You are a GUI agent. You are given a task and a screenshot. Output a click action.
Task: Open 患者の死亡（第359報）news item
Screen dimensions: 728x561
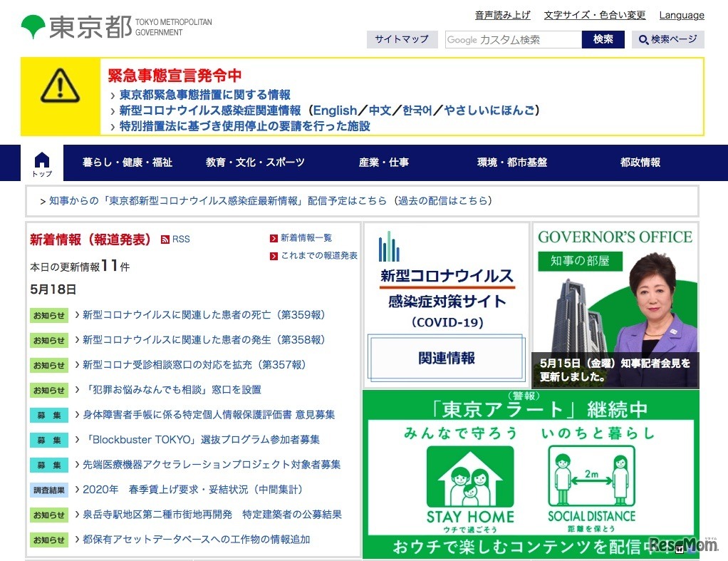coord(204,315)
